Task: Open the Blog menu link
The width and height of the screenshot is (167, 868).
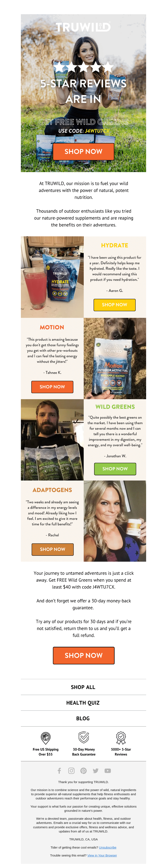Action: [x=83, y=718]
